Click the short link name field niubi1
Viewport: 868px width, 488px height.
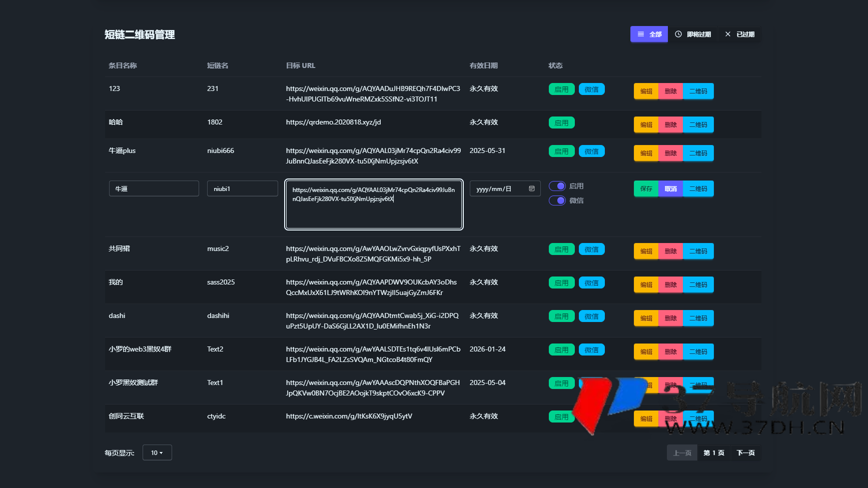pyautogui.click(x=242, y=189)
